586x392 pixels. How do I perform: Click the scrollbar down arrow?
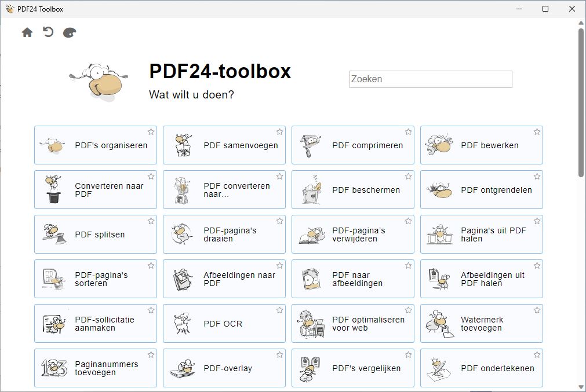pyautogui.click(x=581, y=387)
